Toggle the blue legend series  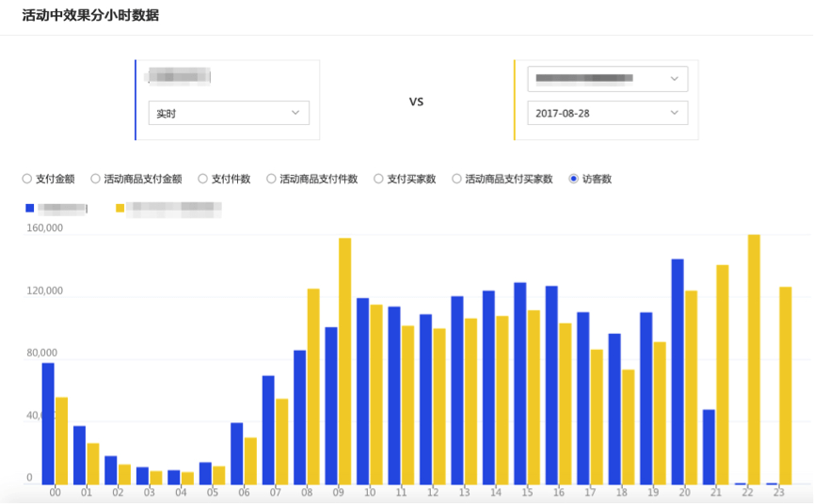click(29, 208)
